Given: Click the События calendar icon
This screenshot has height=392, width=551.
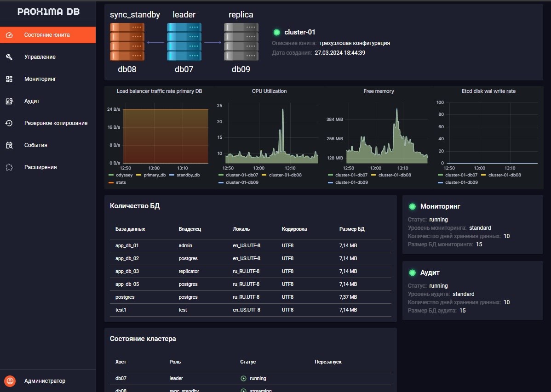Looking at the screenshot, I should 9,145.
